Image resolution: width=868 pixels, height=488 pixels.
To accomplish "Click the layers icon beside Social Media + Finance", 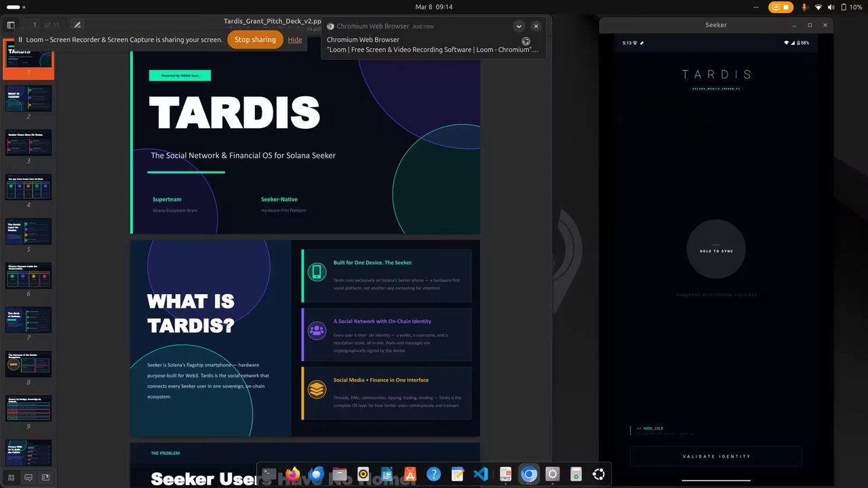I will 317,390.
